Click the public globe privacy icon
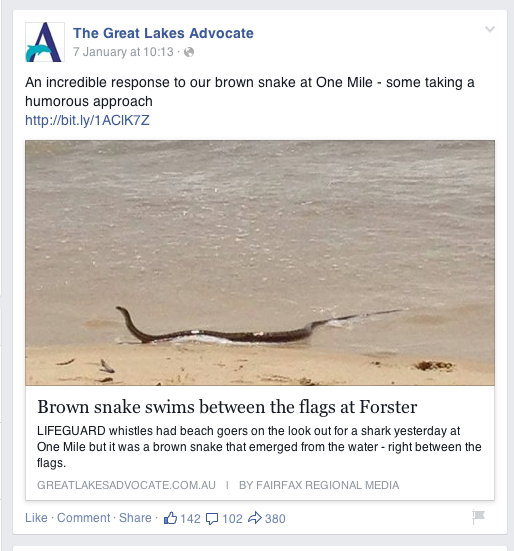Viewport: 514px width, 551px height. [x=189, y=52]
